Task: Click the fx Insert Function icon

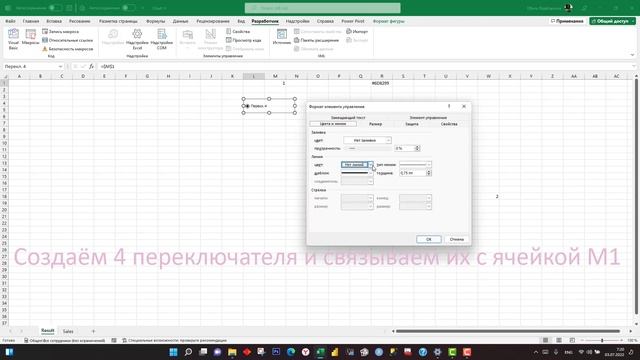Action: [91, 66]
